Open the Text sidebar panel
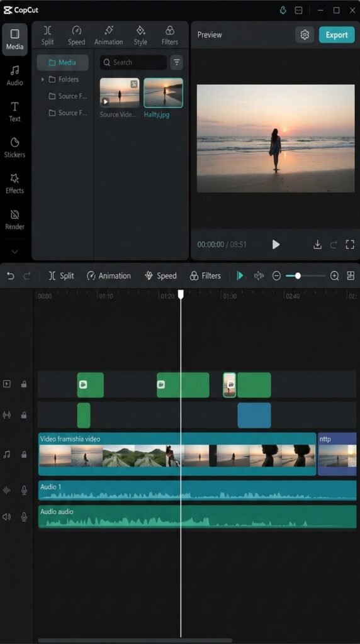This screenshot has width=360, height=644. click(15, 112)
